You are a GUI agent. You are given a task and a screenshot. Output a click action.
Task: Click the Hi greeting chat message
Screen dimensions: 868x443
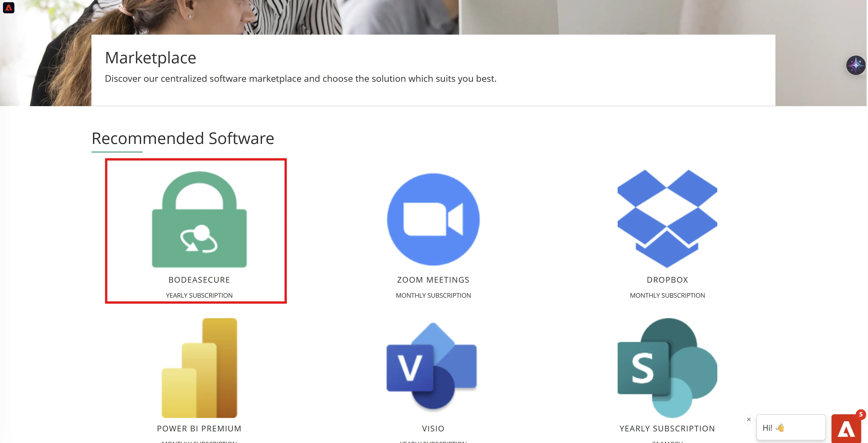pyautogui.click(x=791, y=428)
